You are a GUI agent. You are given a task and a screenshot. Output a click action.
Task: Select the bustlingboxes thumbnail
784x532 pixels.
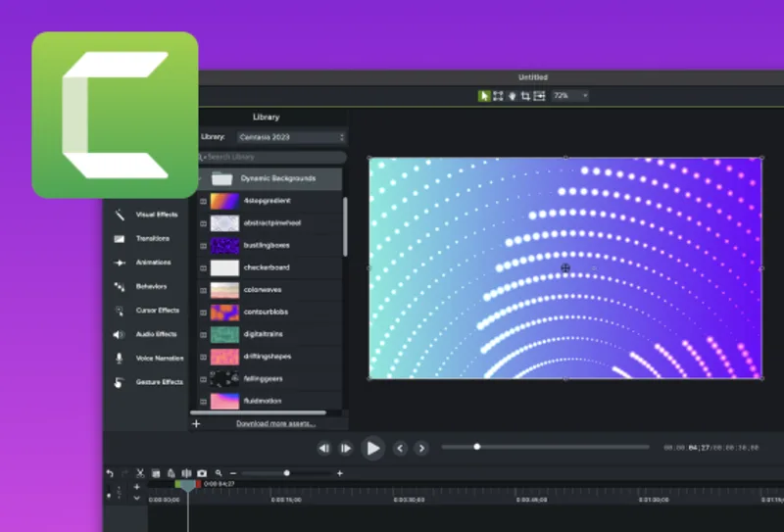224,246
